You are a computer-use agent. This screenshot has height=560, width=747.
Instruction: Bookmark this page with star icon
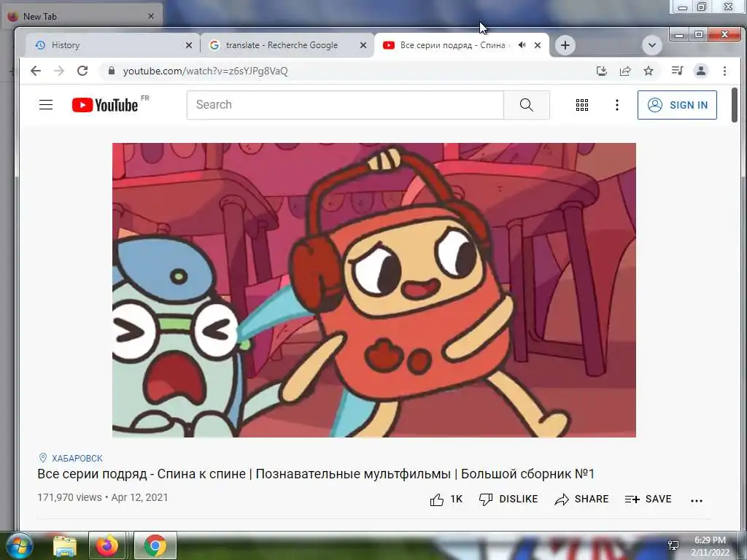(x=649, y=71)
